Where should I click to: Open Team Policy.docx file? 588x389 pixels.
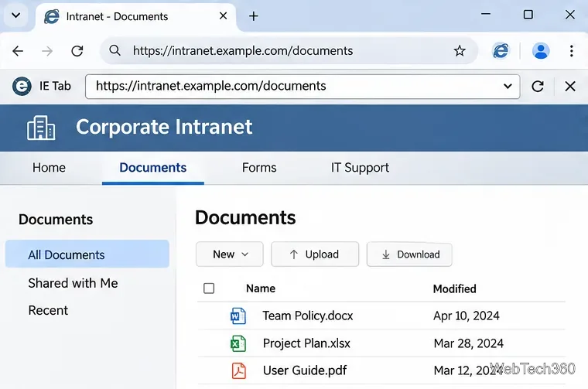[x=307, y=316]
